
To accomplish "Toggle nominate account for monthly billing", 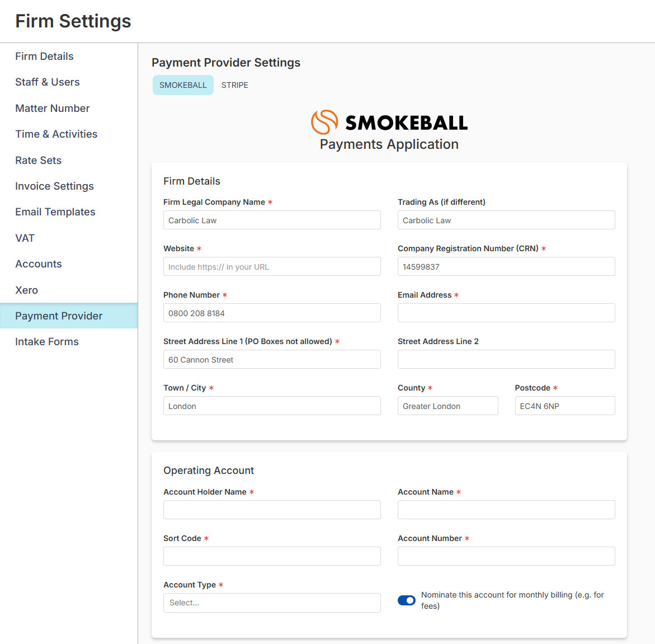I will 407,600.
